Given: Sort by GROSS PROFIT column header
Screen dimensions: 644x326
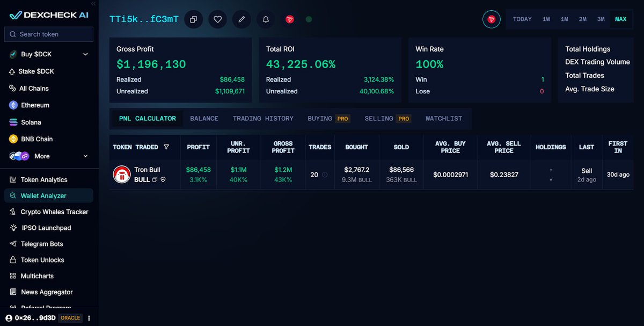Looking at the screenshot, I should click(283, 147).
